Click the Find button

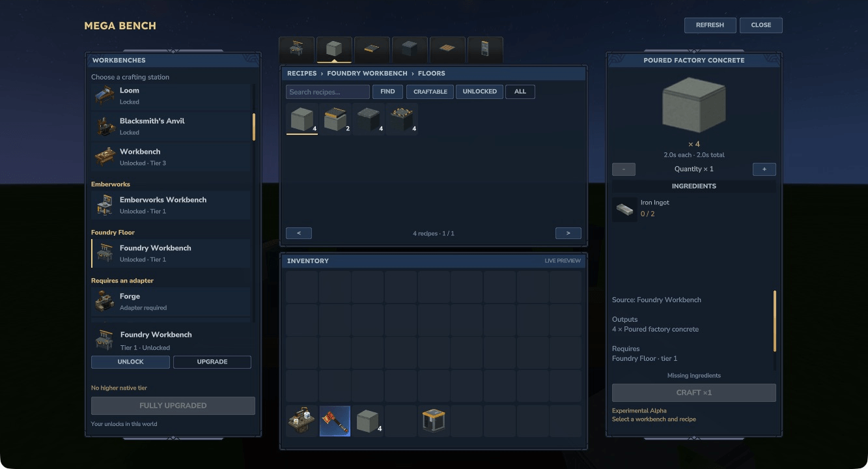tap(387, 92)
